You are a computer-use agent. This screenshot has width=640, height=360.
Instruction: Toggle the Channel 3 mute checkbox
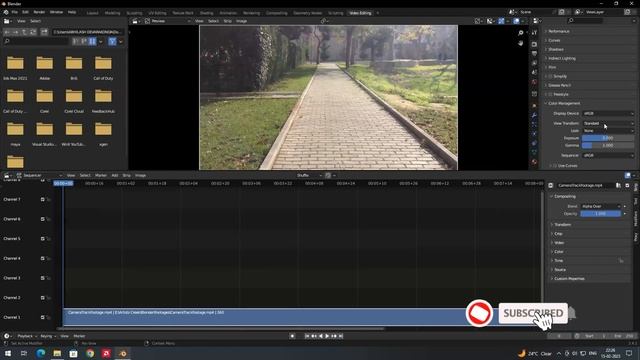(x=42, y=278)
